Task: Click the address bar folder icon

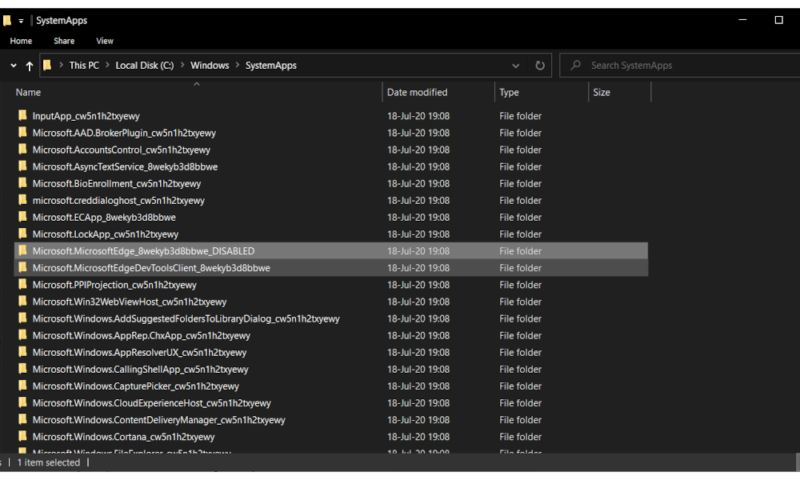Action: tap(47, 65)
